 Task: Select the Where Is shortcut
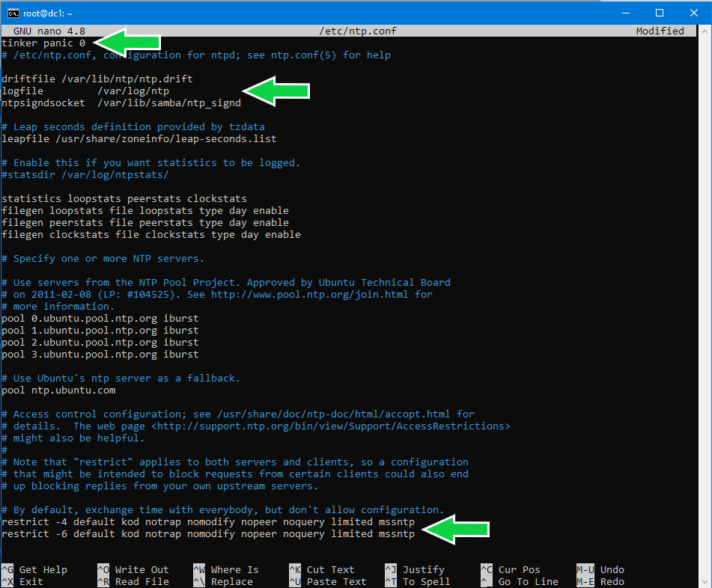(x=226, y=570)
